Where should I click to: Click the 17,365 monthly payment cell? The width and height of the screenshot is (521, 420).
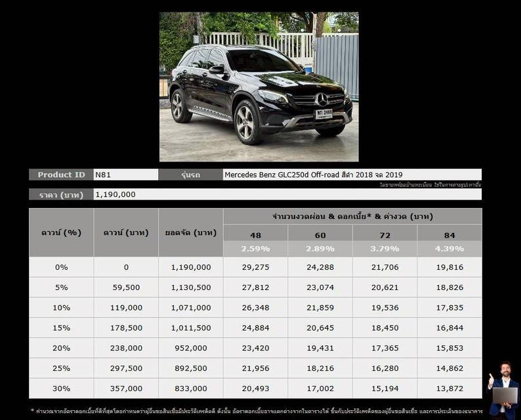[x=385, y=348]
